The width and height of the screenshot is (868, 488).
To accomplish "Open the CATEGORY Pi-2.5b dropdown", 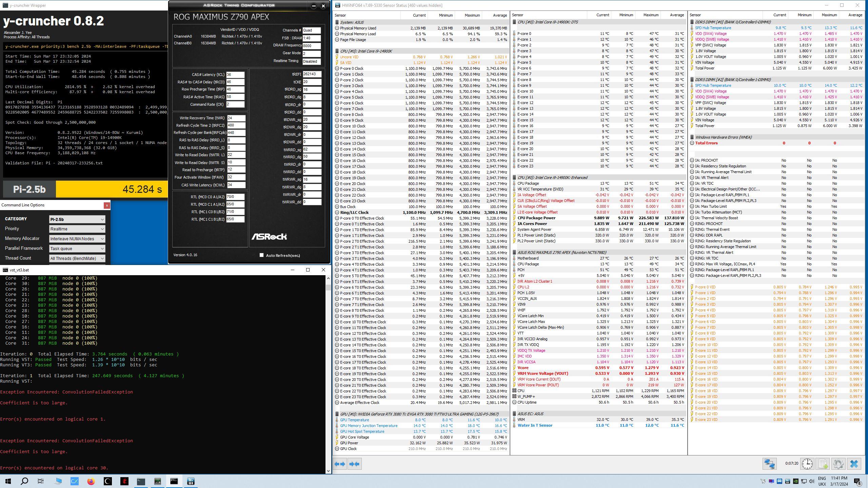I will [x=77, y=219].
